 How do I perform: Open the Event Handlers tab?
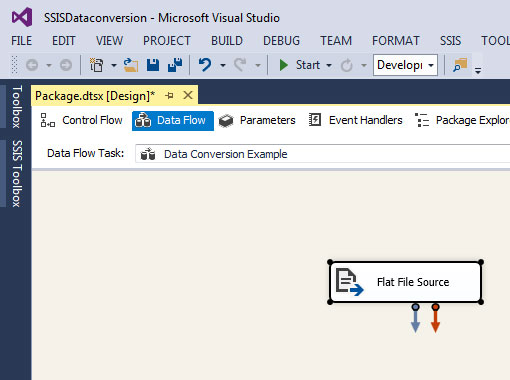pyautogui.click(x=356, y=120)
